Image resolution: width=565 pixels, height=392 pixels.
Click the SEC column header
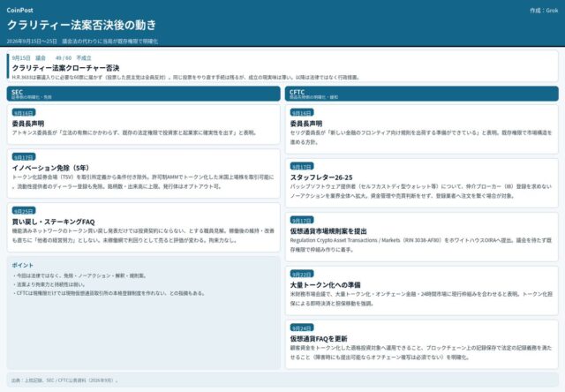[143, 94]
